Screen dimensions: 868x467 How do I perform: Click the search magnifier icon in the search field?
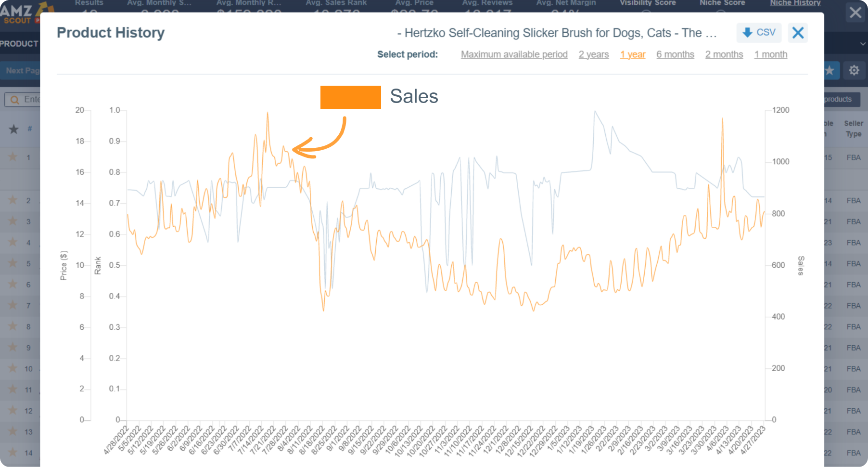click(x=14, y=100)
